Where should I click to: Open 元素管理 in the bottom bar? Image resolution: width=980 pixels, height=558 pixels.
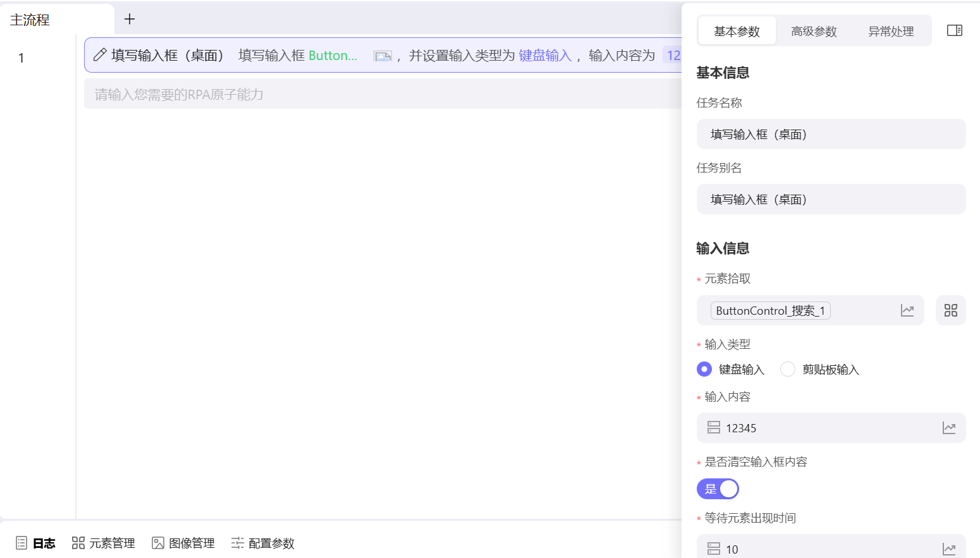(103, 543)
